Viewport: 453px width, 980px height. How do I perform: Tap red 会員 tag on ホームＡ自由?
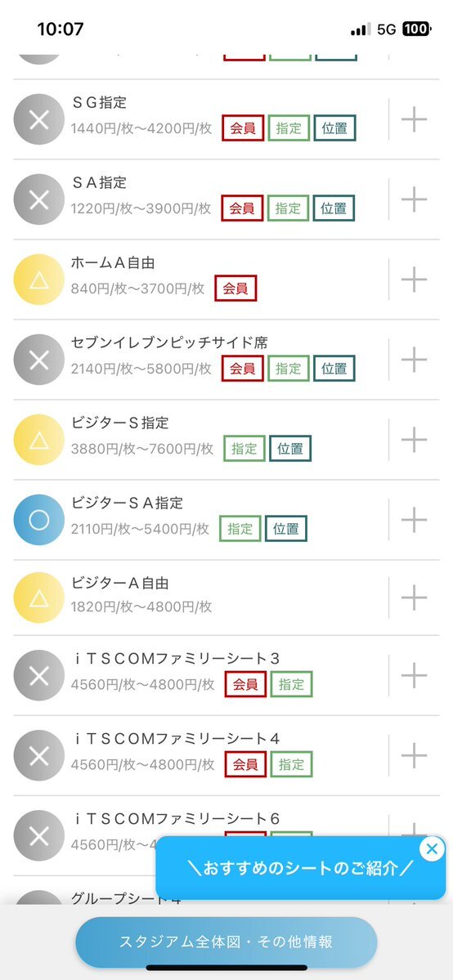coord(235,289)
